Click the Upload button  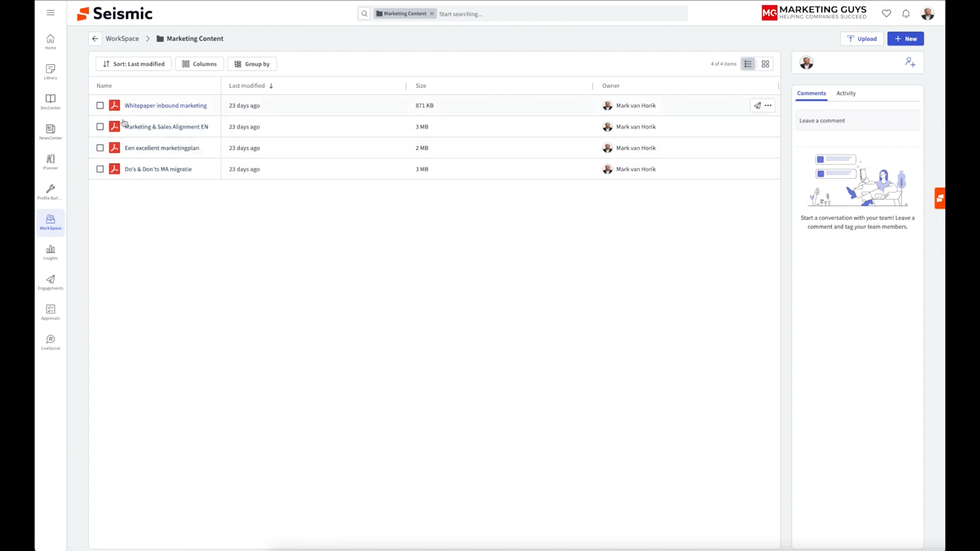pyautogui.click(x=862, y=39)
